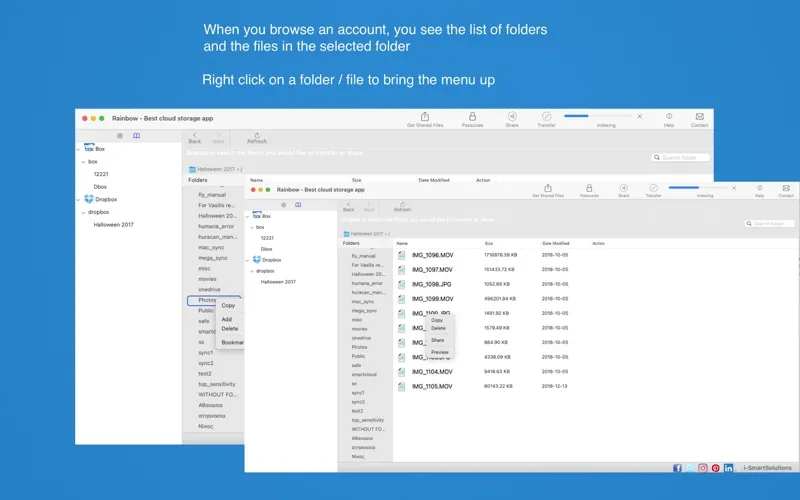Screen dimensions: 800x500
Task: Collapse Dropbox account in front window tree
Action: (x=247, y=260)
